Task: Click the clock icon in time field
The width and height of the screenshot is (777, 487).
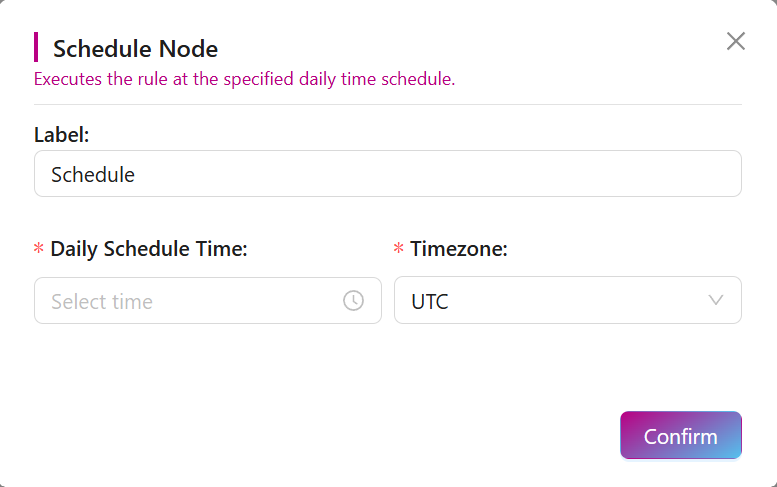Action: (353, 301)
